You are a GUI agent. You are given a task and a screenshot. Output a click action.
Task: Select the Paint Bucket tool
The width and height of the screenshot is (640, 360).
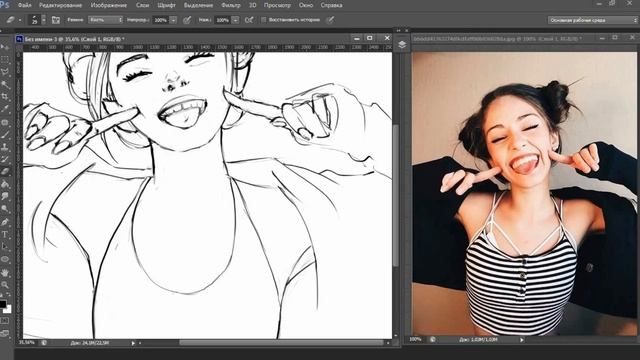pos(5,184)
